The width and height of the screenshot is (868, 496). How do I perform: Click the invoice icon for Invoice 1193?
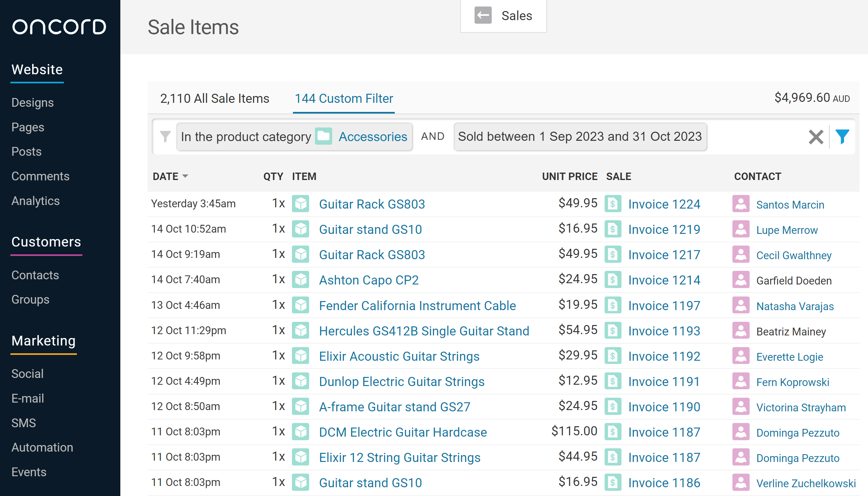[613, 331]
